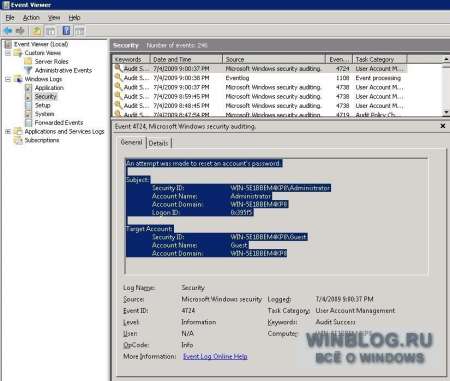Click the Security log icon in tree
The height and width of the screenshot is (381, 450).
(x=28, y=96)
